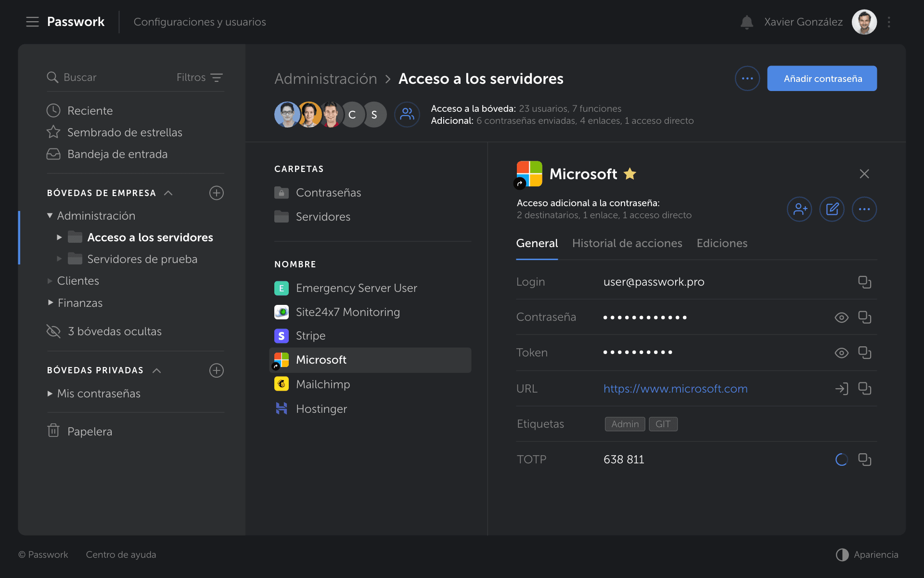Click the Admin tag
The height and width of the screenshot is (578, 924).
(x=625, y=424)
